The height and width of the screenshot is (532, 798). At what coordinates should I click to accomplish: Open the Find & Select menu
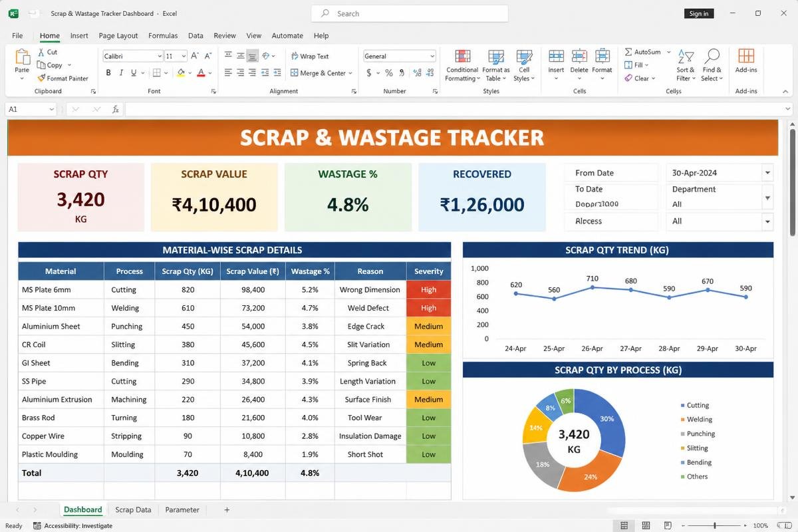coord(712,65)
